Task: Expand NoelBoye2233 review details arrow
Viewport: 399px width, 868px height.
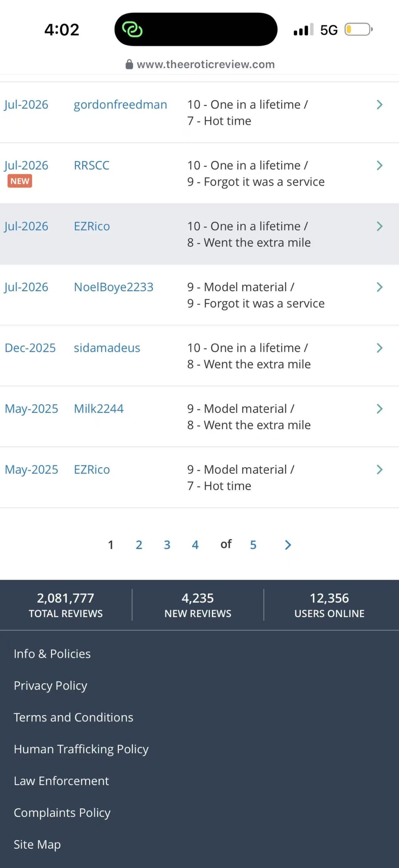Action: pos(379,287)
